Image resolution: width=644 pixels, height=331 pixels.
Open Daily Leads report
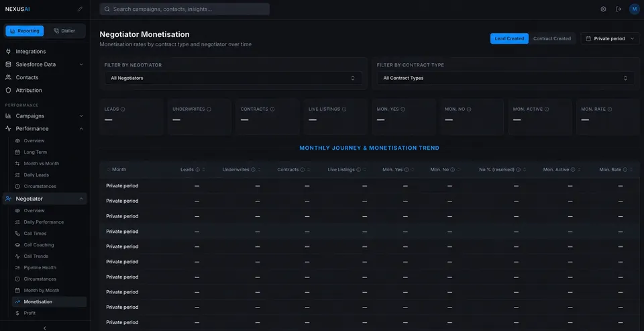tap(36, 175)
